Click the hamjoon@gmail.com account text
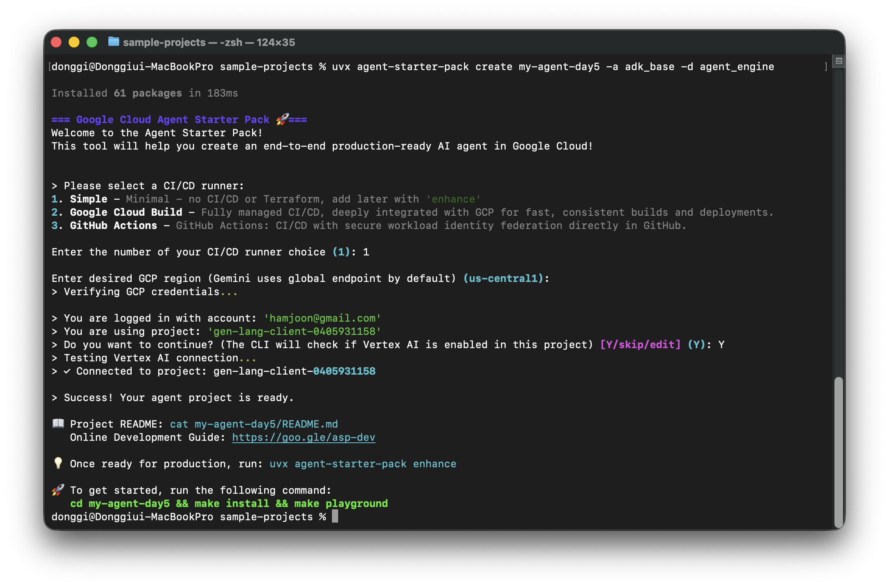This screenshot has height=588, width=889. (x=322, y=318)
